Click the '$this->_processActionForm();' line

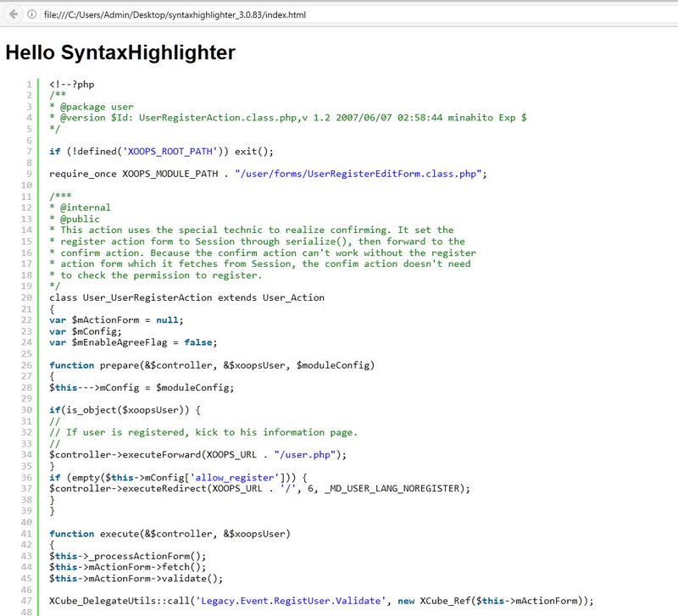[128, 557]
